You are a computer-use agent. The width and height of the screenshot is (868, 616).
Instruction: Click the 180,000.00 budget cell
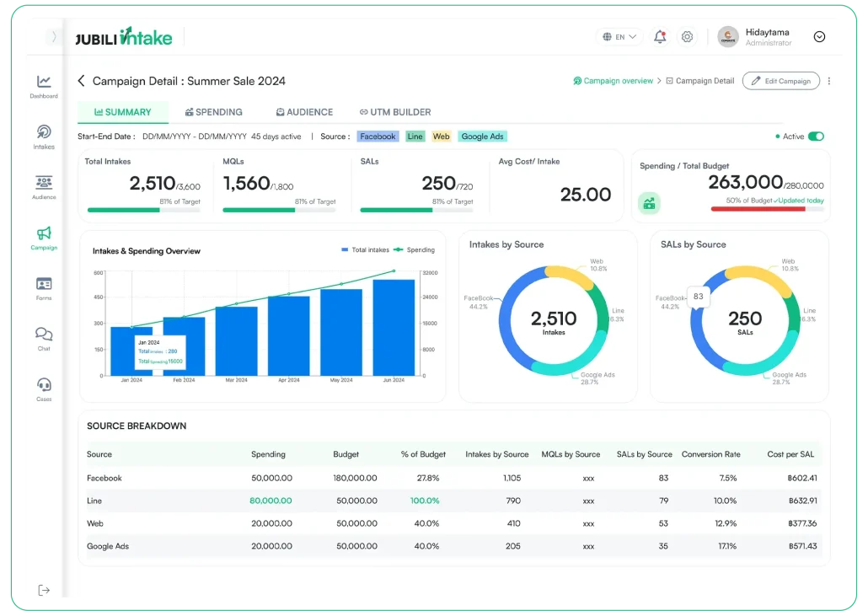355,478
